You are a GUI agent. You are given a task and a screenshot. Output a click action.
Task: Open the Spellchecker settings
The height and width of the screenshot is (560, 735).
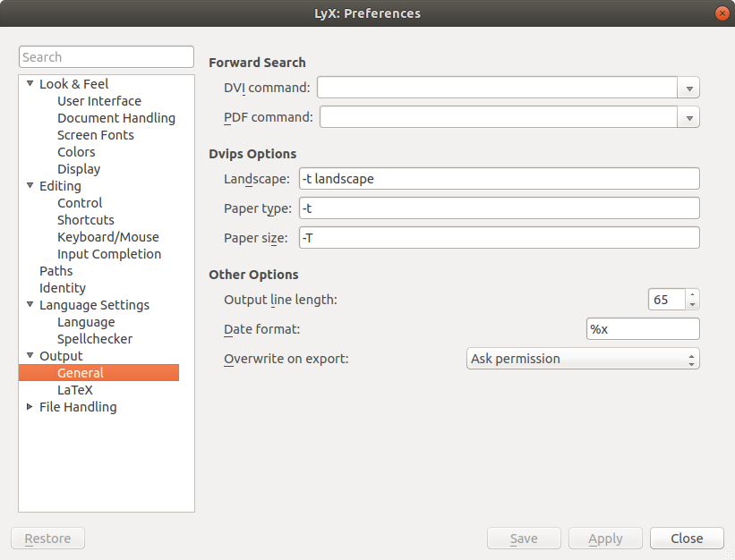pos(94,339)
